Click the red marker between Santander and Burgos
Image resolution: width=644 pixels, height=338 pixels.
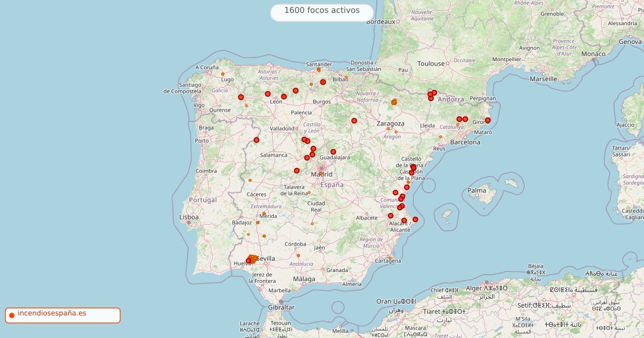pos(323,82)
